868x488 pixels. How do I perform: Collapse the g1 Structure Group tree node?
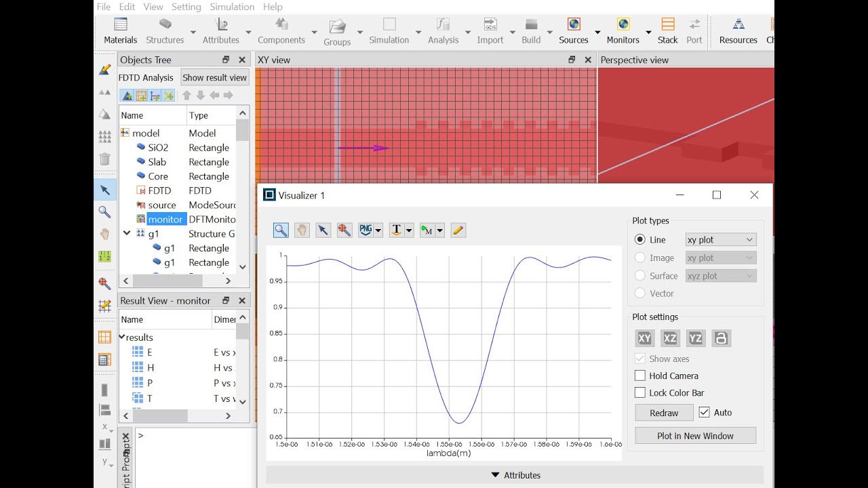(127, 233)
